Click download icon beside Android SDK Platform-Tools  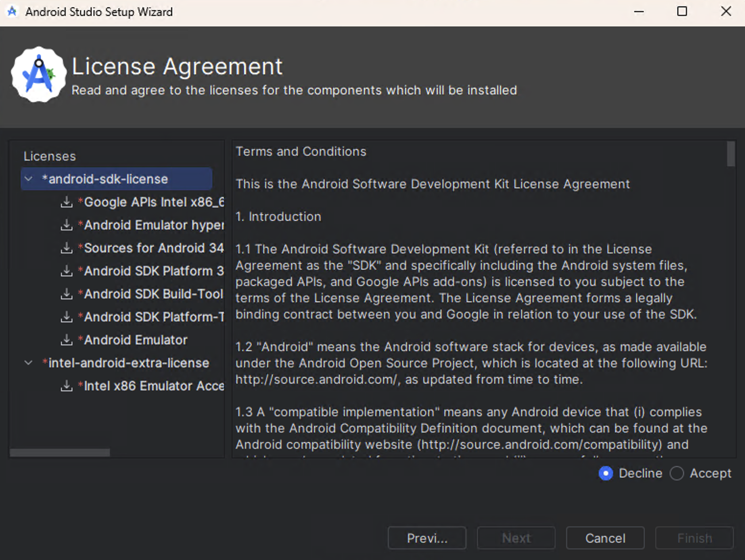(x=67, y=317)
